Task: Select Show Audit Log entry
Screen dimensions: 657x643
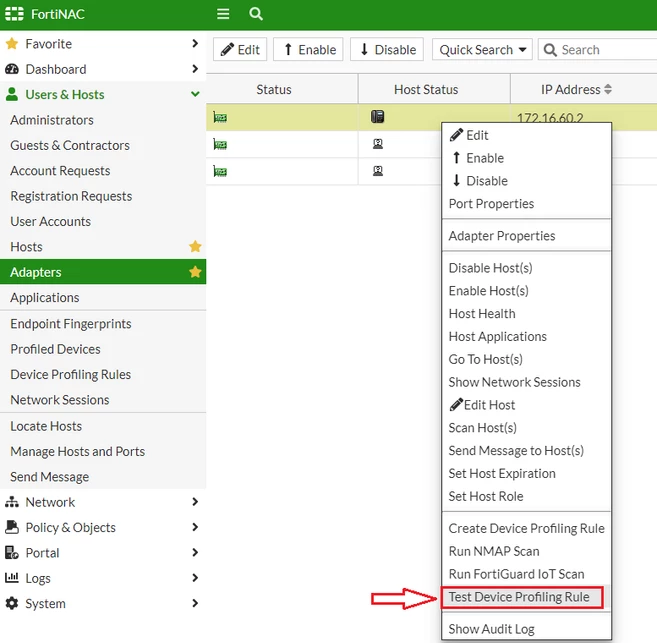Action: pyautogui.click(x=526, y=629)
